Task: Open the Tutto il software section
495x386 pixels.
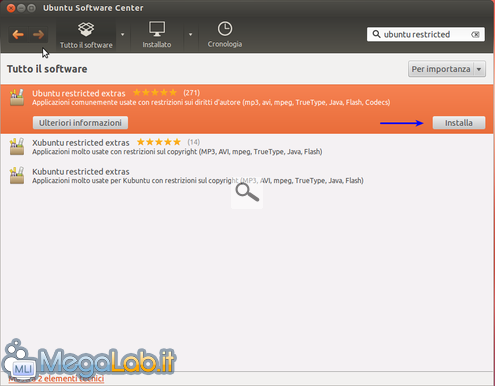Action: 86,36
